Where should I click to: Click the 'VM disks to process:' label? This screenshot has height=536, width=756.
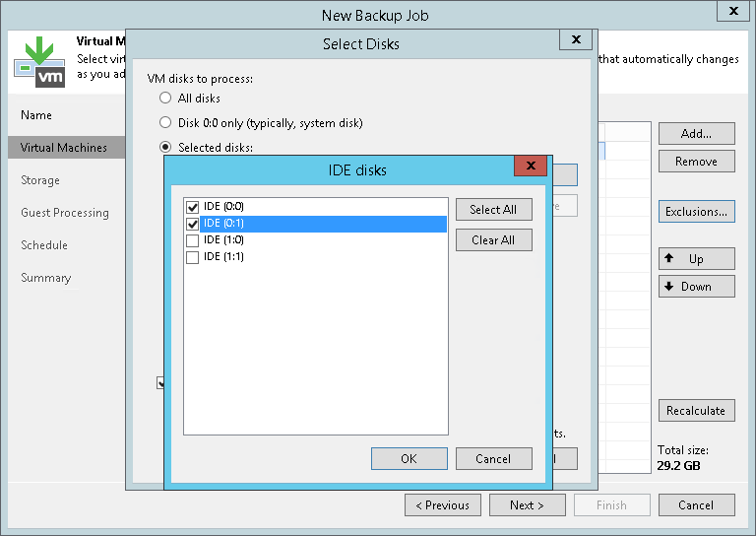(x=200, y=79)
